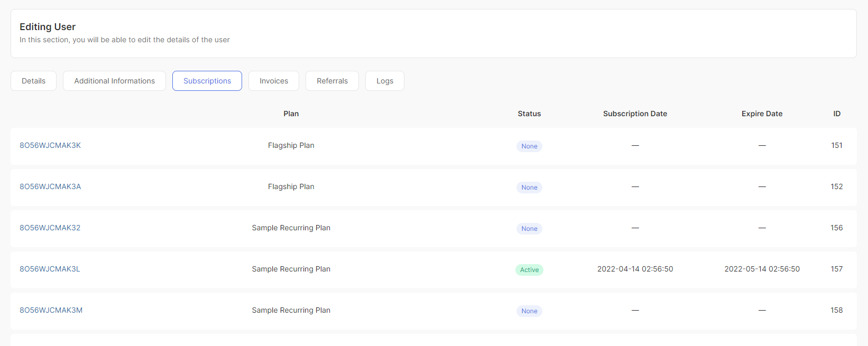Open subscription 8O56WJCMAK32 link
The width and height of the screenshot is (868, 346).
click(x=50, y=228)
